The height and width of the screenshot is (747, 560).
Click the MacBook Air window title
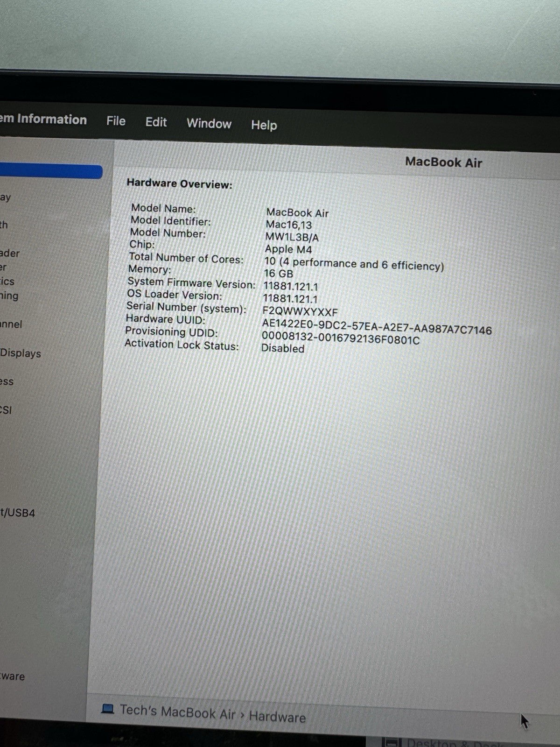click(x=443, y=162)
